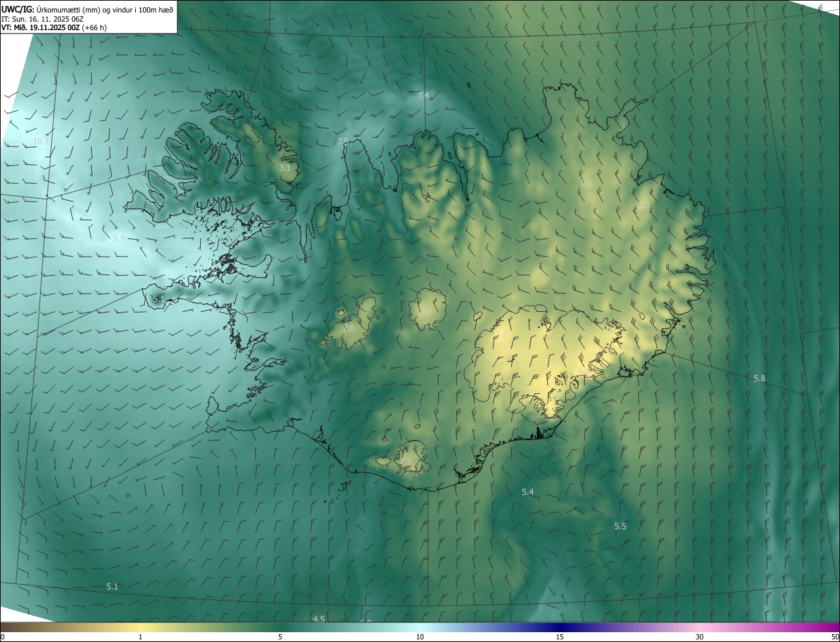Viewport: 840px width, 642px height.
Task: Click the 7.5 value label on the map
Action: click(343, 141)
